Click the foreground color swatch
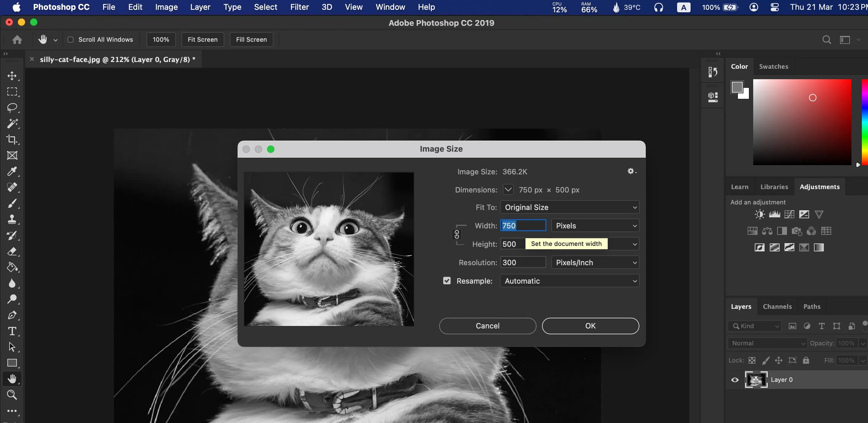868x423 pixels. click(x=737, y=87)
